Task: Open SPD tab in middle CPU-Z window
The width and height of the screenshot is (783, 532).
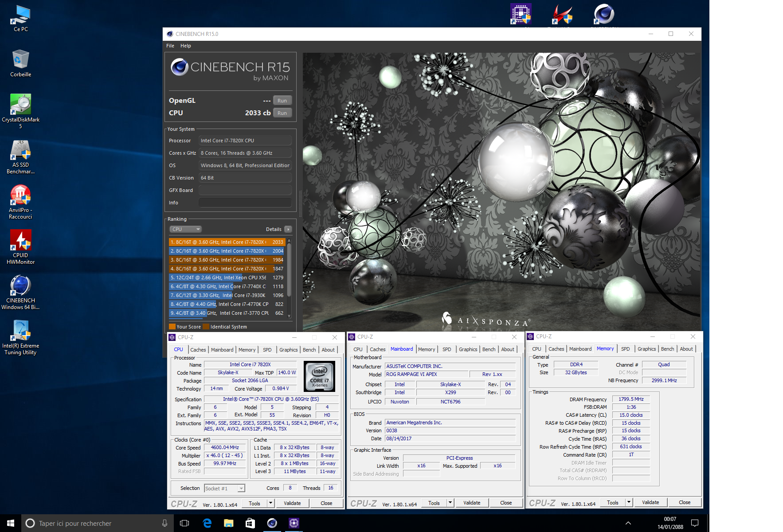Action: pyautogui.click(x=447, y=349)
